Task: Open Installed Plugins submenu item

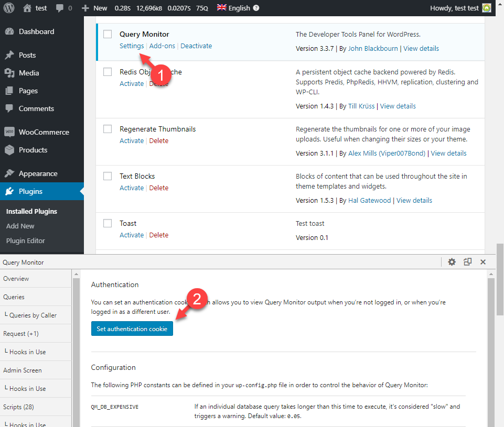Action: (x=31, y=211)
